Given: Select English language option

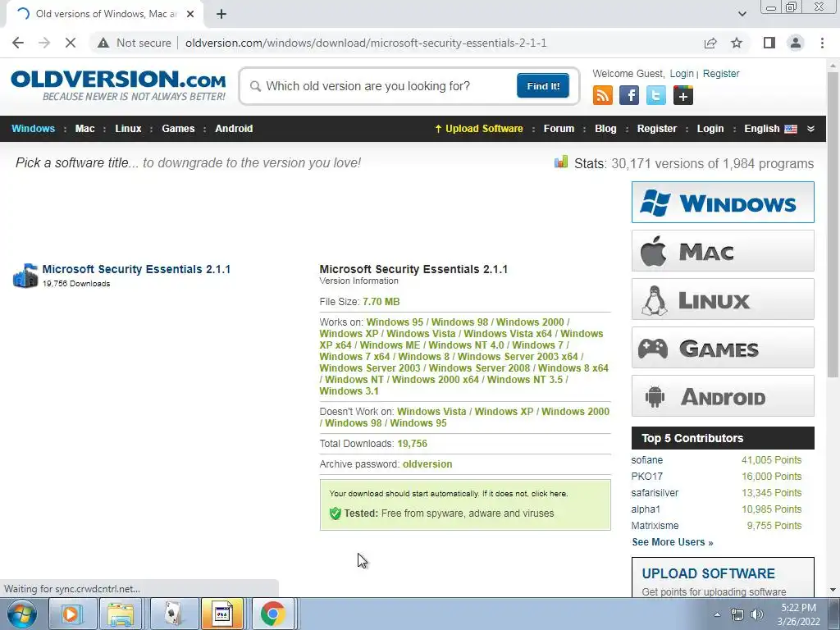Looking at the screenshot, I should [770, 129].
